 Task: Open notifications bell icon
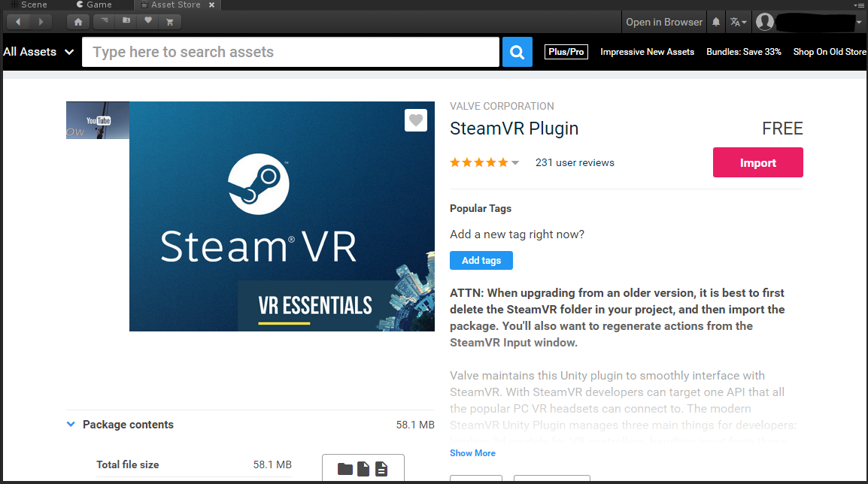coord(716,22)
